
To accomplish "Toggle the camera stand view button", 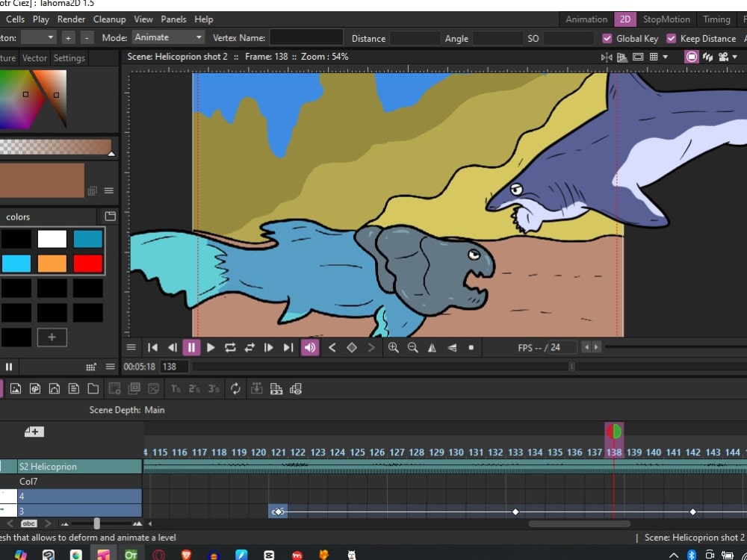I will 691,57.
